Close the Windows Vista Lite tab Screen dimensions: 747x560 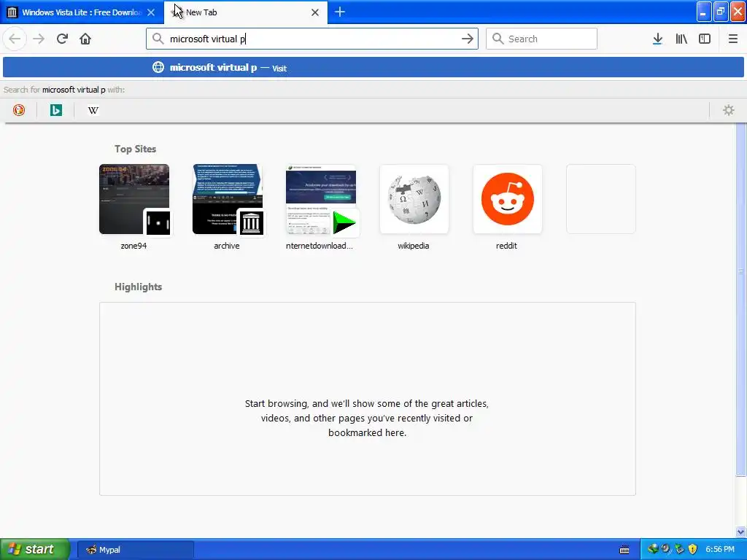click(151, 12)
